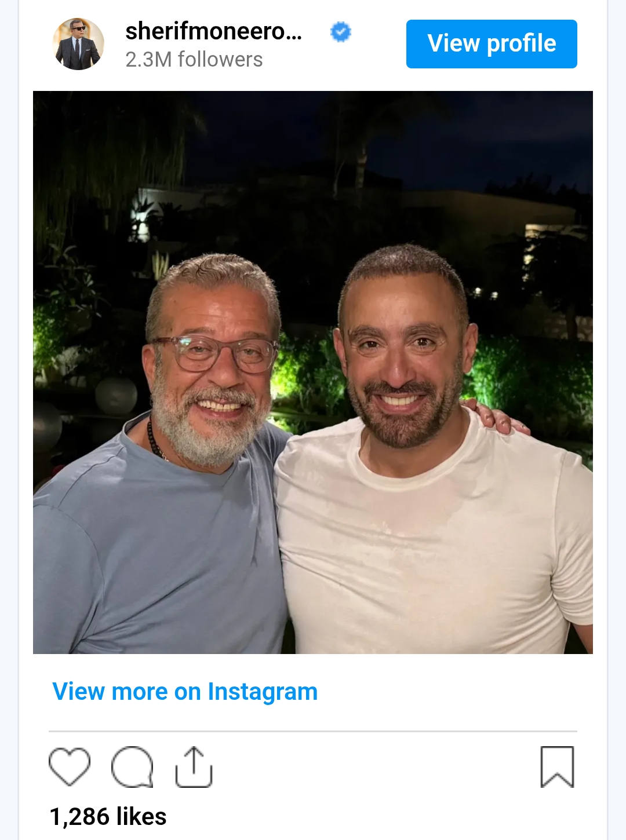This screenshot has height=840, width=626.
Task: Save the post with the bookmark icon
Action: coord(557,766)
